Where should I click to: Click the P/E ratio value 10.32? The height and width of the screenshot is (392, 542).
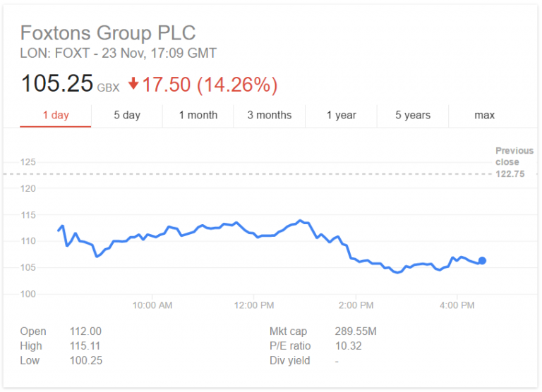[348, 346]
